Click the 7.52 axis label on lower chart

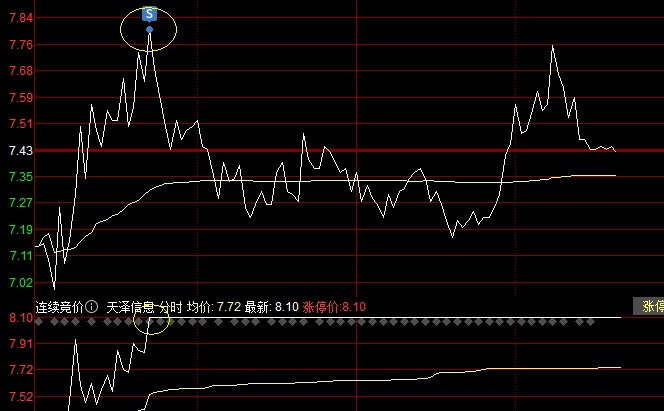pos(21,397)
